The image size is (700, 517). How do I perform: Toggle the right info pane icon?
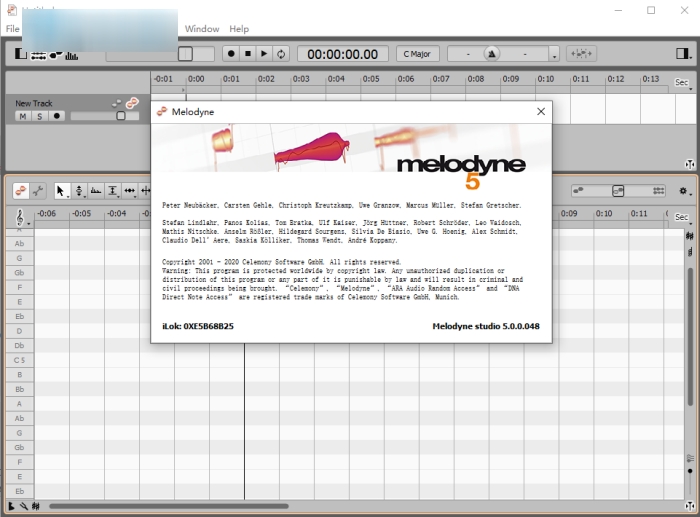[682, 54]
